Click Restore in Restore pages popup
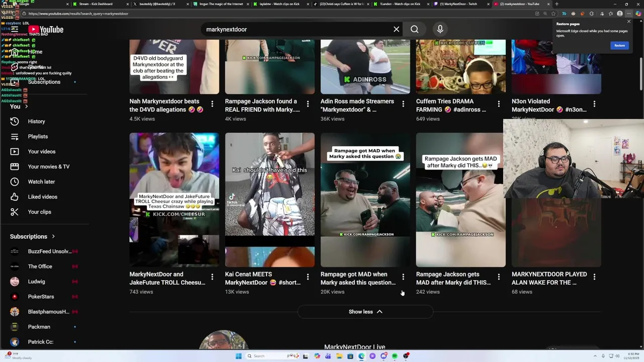Screen dimensions: 644x362 coord(619,45)
